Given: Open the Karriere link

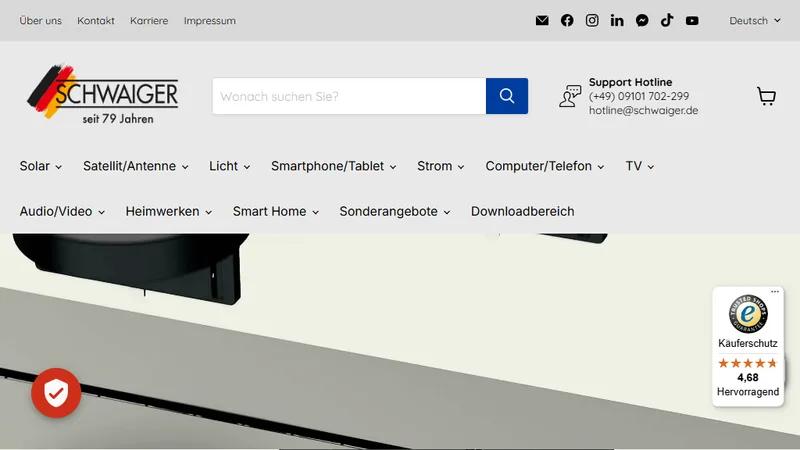Looking at the screenshot, I should 149,21.
